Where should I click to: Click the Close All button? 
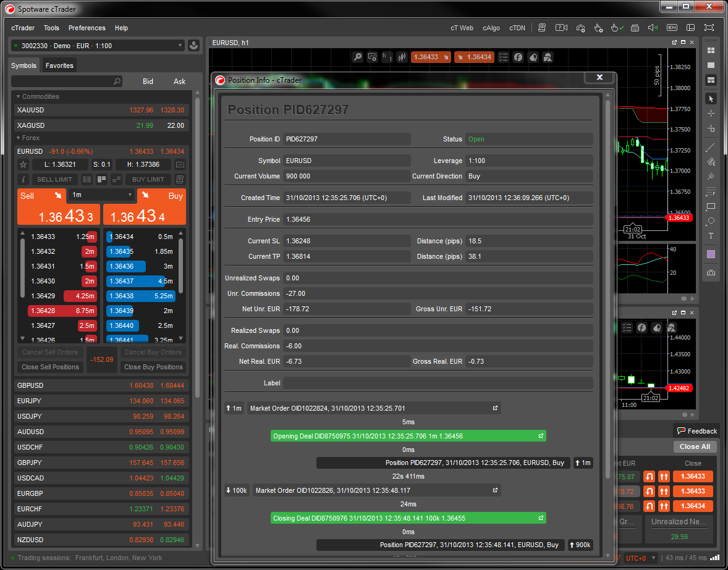[694, 446]
